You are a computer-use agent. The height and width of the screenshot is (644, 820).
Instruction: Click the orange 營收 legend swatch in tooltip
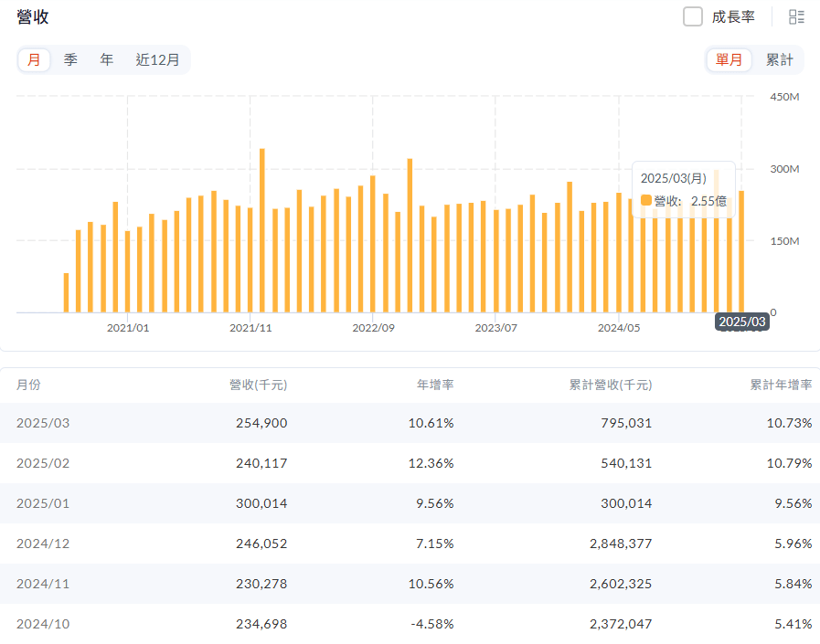[x=646, y=200]
